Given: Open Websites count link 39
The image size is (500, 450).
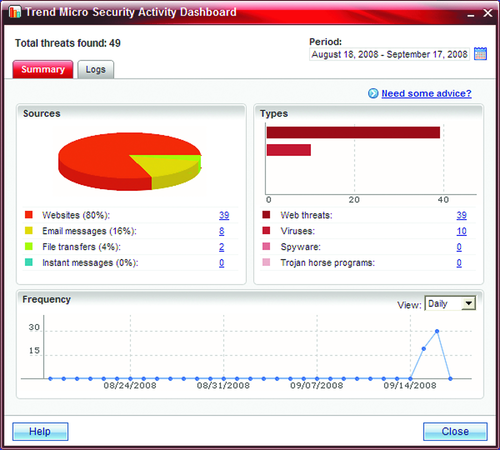Looking at the screenshot, I should coord(224,215).
